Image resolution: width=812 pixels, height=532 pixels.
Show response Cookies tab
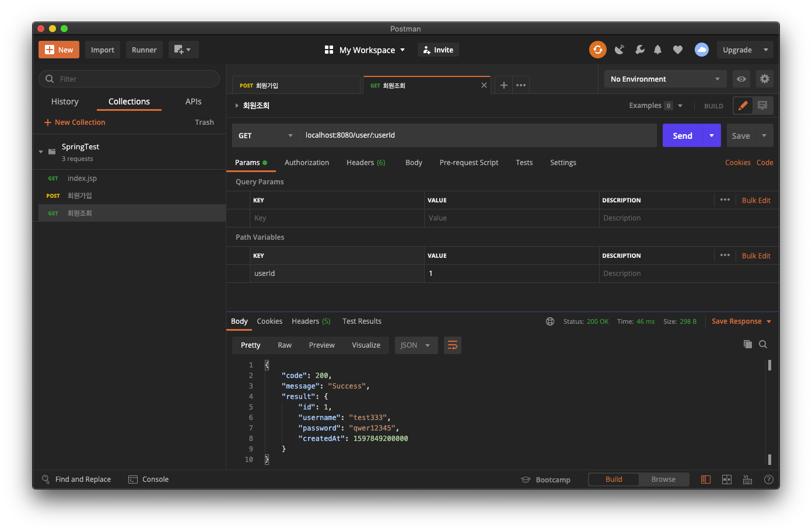(269, 321)
